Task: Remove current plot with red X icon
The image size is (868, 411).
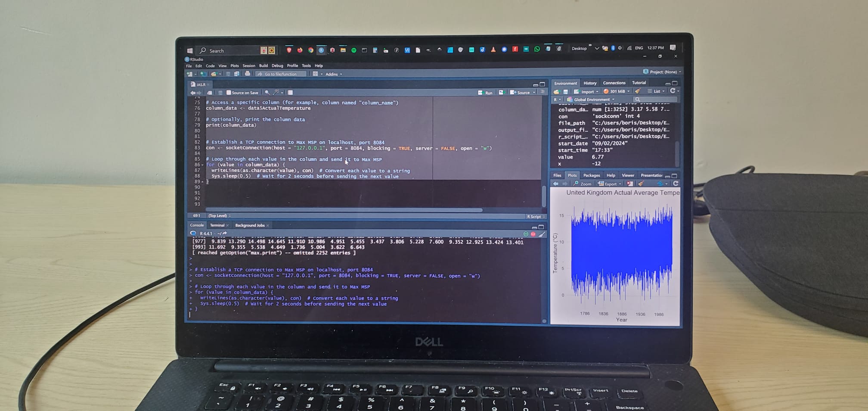Action: 630,184
